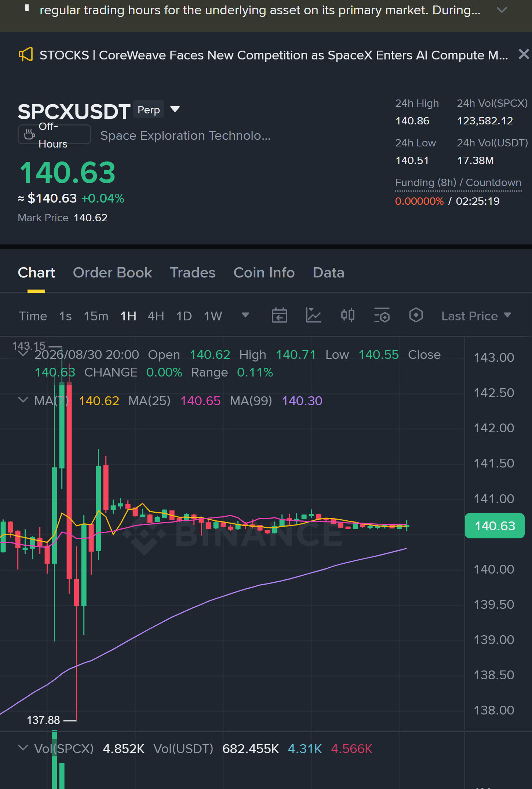Dismiss the CoreWeave news banner
Screen dimensions: 532x789
[x=524, y=54]
